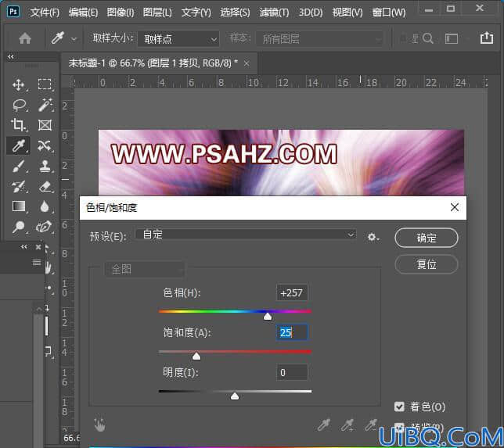504x448 pixels.
Task: Select the Crop tool
Action: click(18, 125)
